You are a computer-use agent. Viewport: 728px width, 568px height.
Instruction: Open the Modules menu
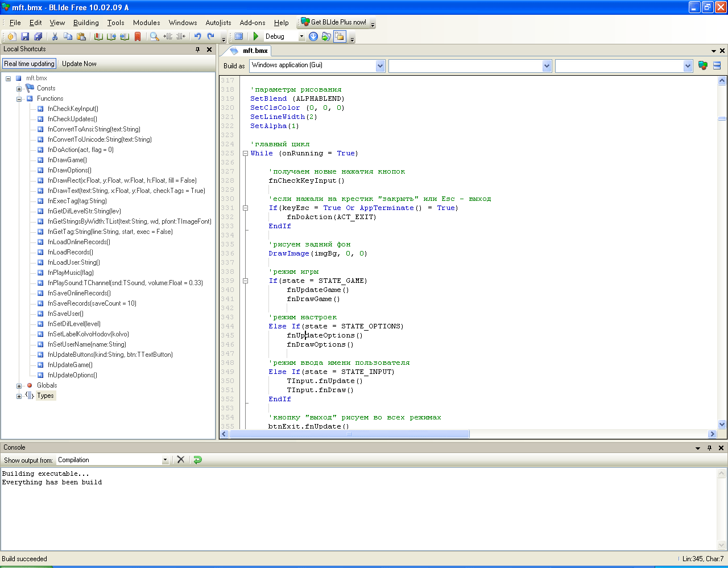tap(146, 23)
